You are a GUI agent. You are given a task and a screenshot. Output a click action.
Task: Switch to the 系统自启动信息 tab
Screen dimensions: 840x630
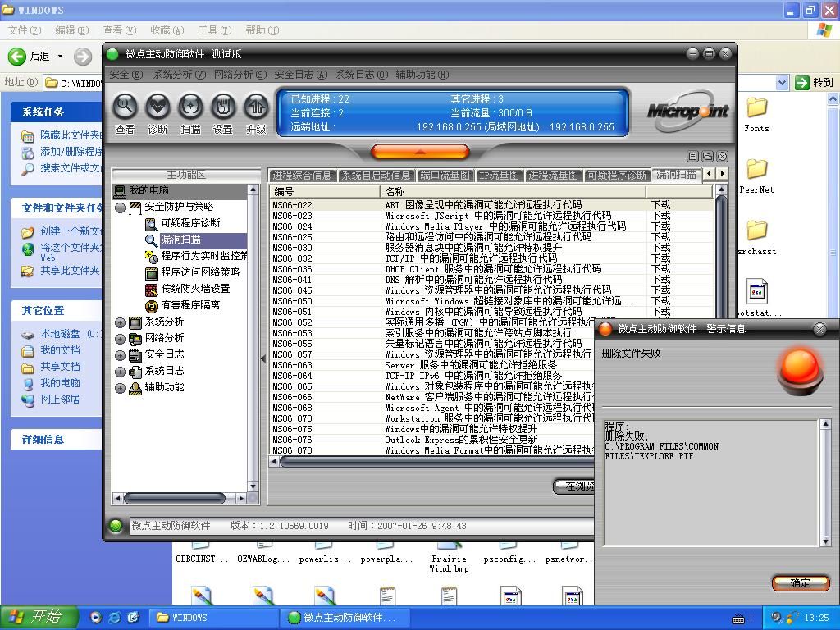377,176
